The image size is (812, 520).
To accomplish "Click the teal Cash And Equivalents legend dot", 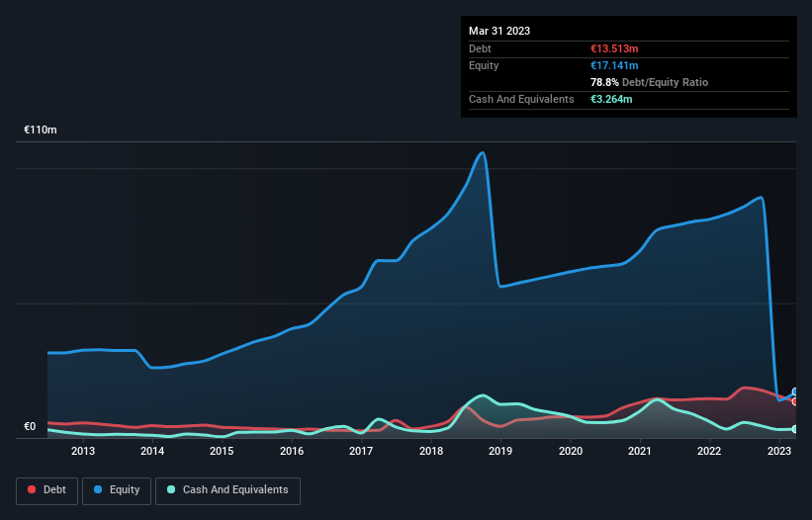I will (x=171, y=489).
